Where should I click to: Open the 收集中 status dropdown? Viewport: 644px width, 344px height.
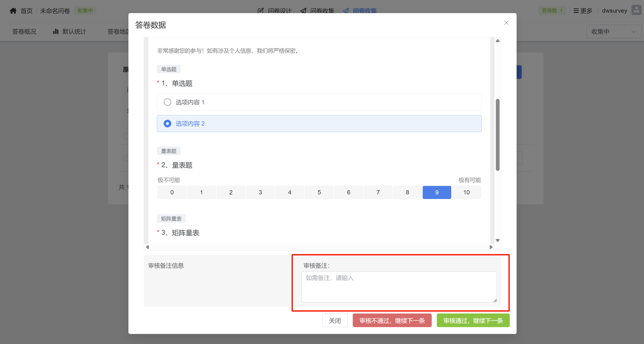pos(614,32)
